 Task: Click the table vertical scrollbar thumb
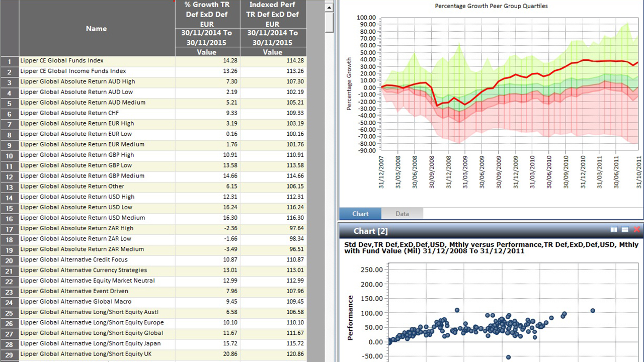click(x=330, y=22)
